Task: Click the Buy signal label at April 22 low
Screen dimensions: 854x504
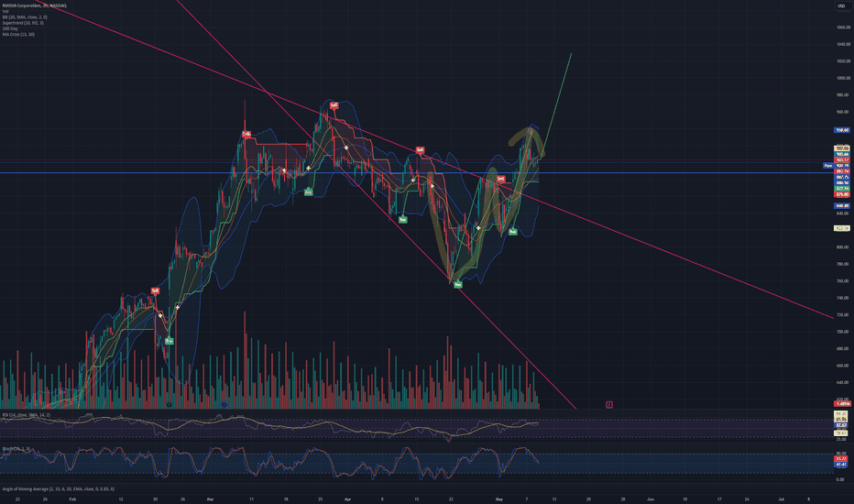Action: coord(457,284)
